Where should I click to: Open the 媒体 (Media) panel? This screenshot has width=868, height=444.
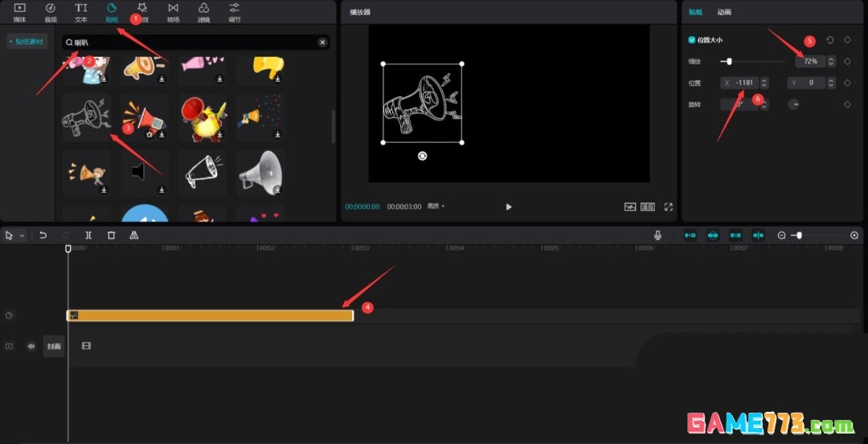pyautogui.click(x=19, y=12)
